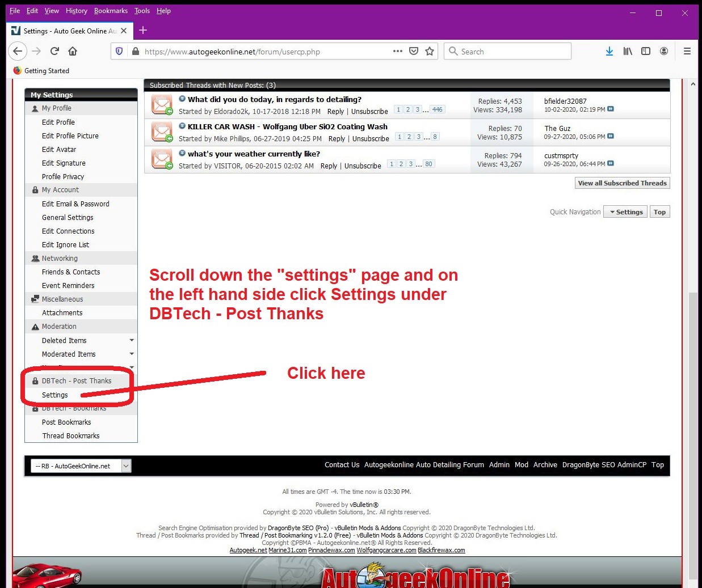This screenshot has height=588, width=702.
Task: Click the Getting Started bookmark
Action: pos(41,71)
